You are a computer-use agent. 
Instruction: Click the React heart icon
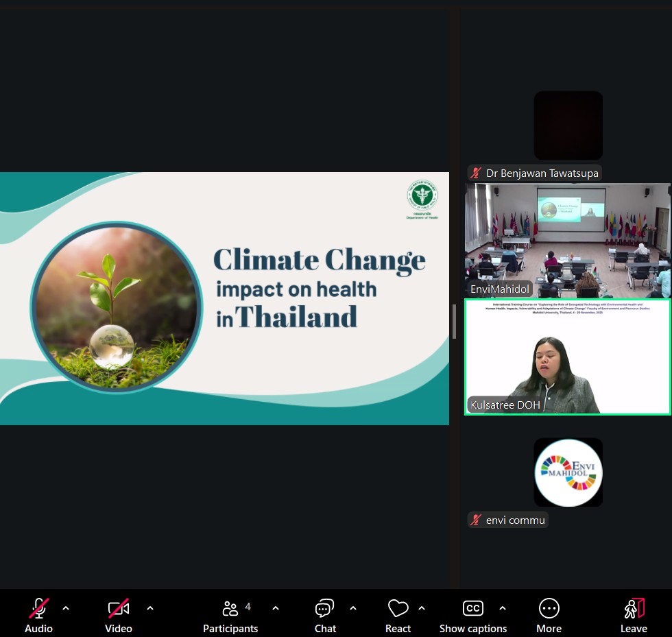click(398, 609)
